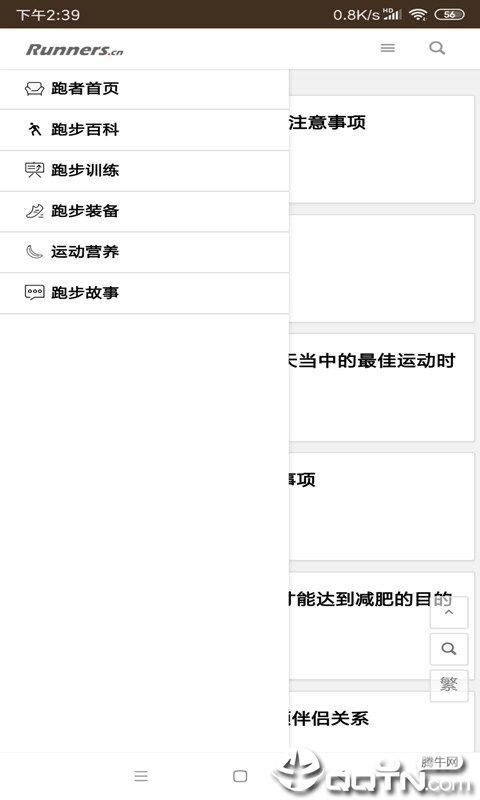Select 跑步训练 from the side menu

[144, 171]
